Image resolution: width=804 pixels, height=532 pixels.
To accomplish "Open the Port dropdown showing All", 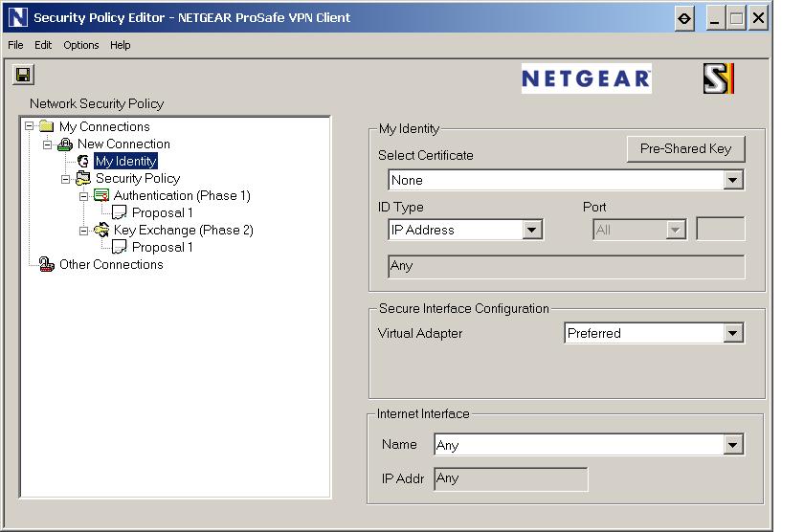I will point(676,230).
